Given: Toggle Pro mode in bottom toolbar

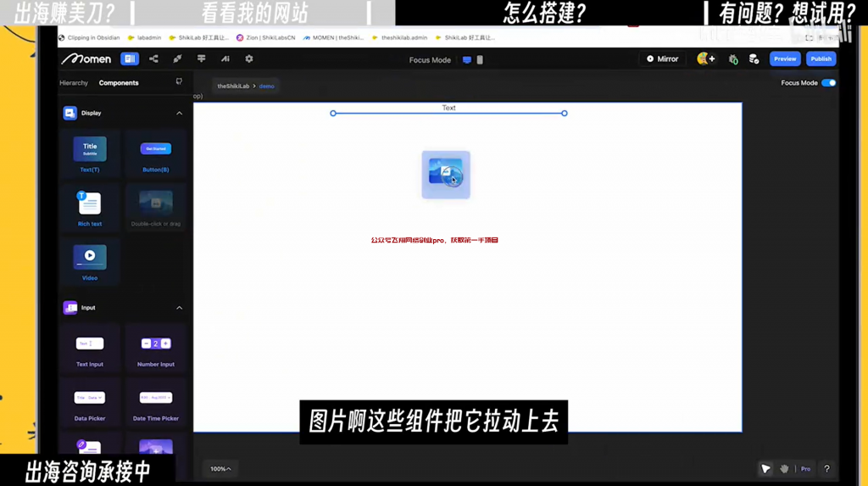Looking at the screenshot, I should coord(805,469).
